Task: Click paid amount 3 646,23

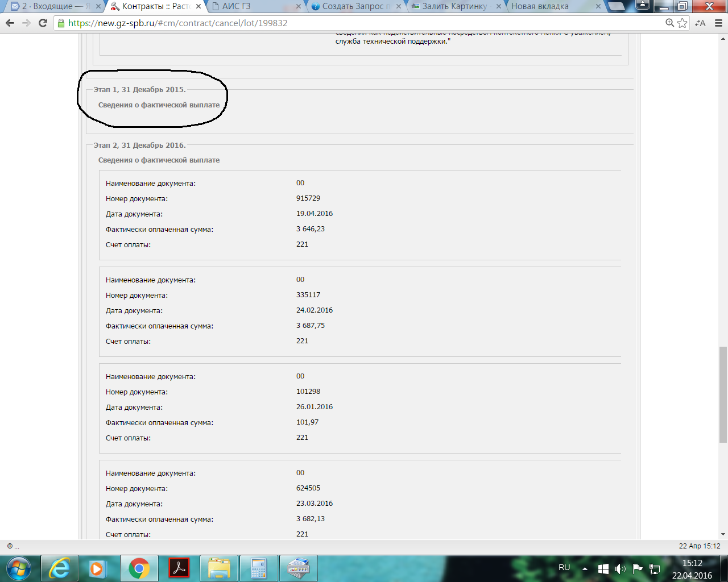Action: (x=311, y=229)
